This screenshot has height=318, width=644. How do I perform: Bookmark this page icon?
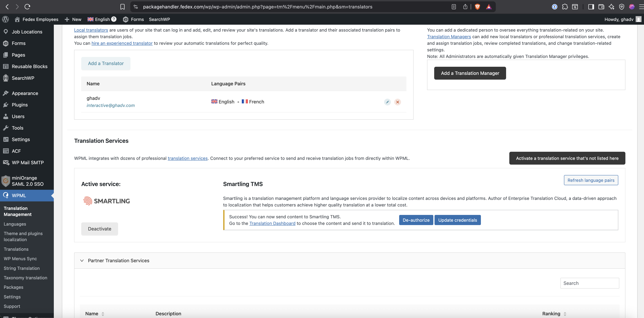pos(122,7)
